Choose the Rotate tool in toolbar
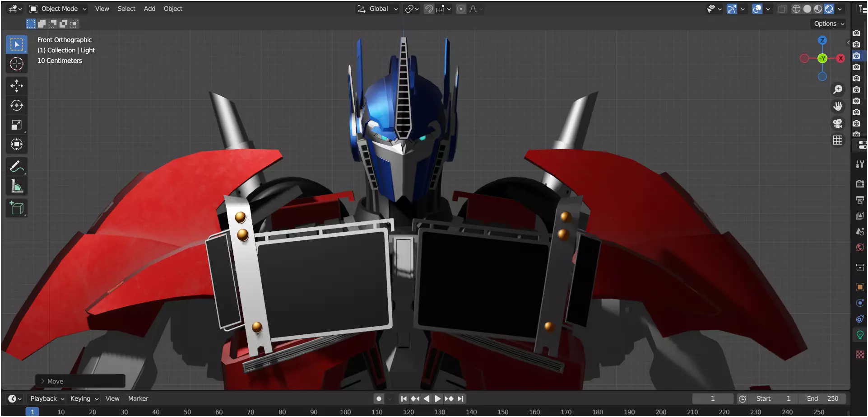The height and width of the screenshot is (417, 868). [x=17, y=105]
